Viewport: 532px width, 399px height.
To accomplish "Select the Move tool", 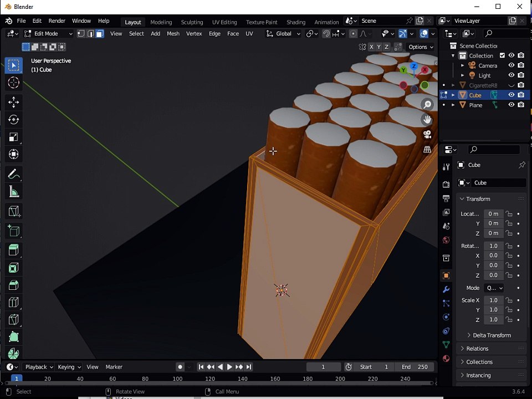I will click(13, 102).
